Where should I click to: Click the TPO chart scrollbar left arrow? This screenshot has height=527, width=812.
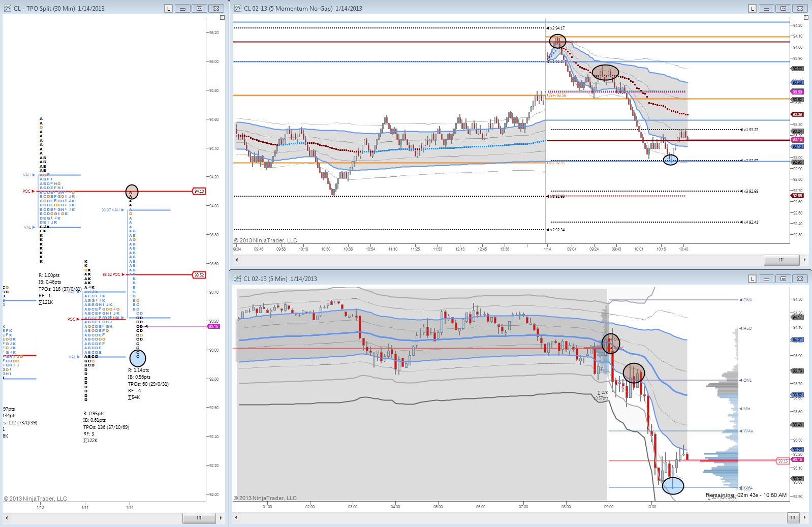click(x=7, y=518)
